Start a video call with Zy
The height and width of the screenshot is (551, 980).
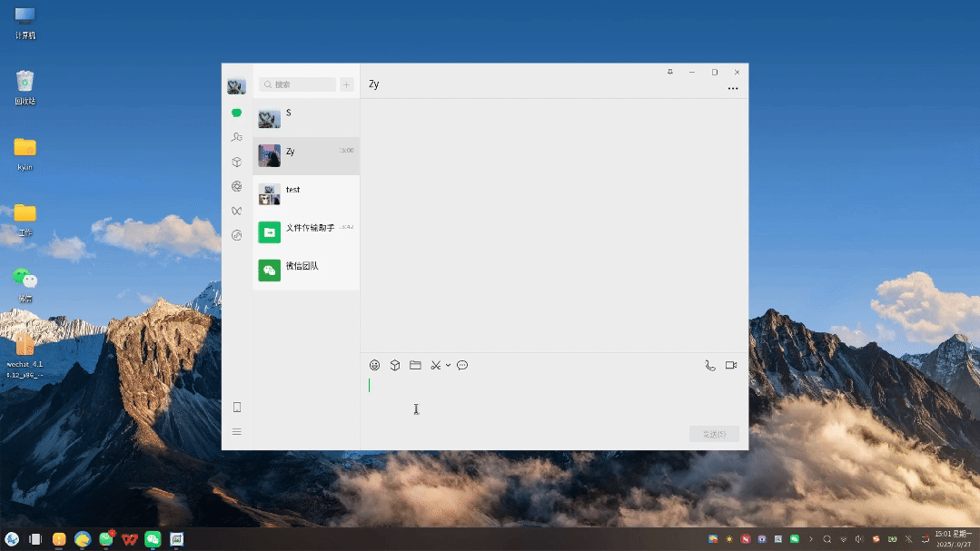click(x=731, y=365)
